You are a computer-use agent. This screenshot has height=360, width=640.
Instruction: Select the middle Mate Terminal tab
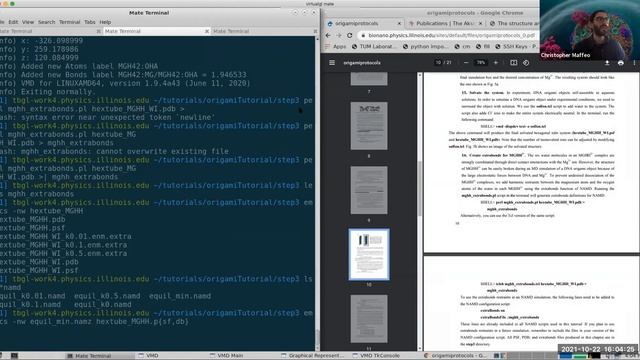pos(156,31)
